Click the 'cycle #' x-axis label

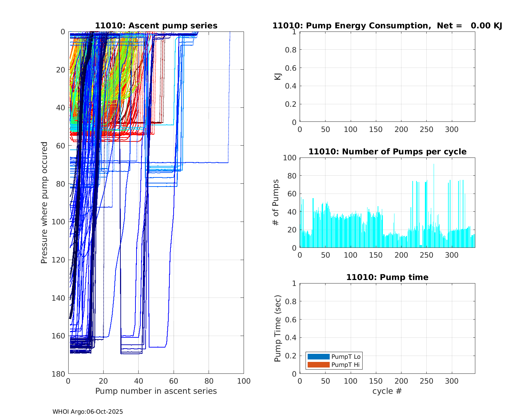(x=387, y=391)
